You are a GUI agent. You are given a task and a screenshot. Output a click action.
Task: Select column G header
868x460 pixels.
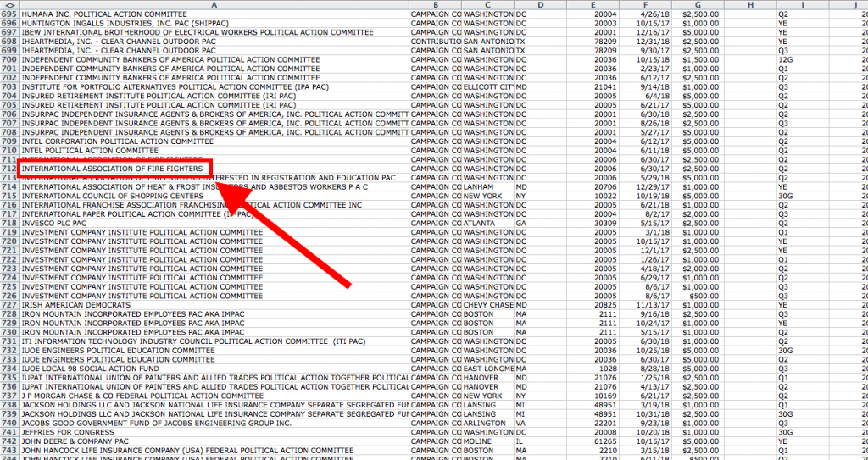click(698, 5)
